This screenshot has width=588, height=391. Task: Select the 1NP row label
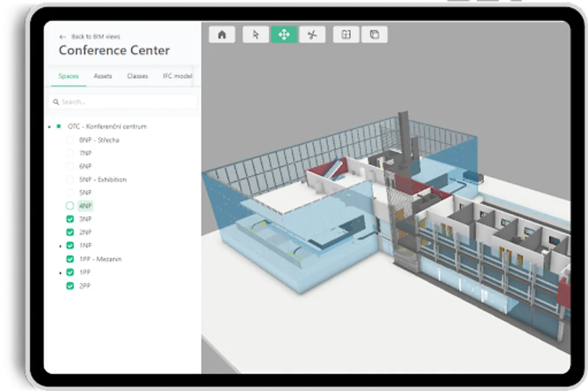85,245
